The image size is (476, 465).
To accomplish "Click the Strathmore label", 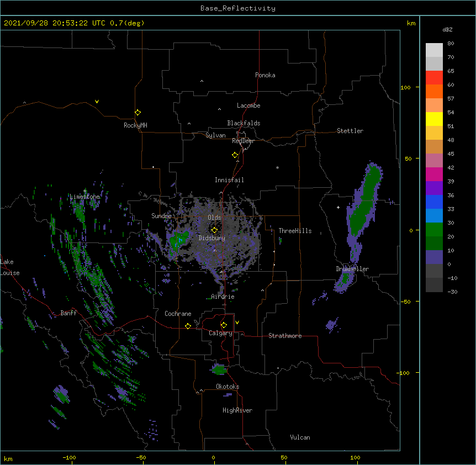I will click(x=285, y=336).
